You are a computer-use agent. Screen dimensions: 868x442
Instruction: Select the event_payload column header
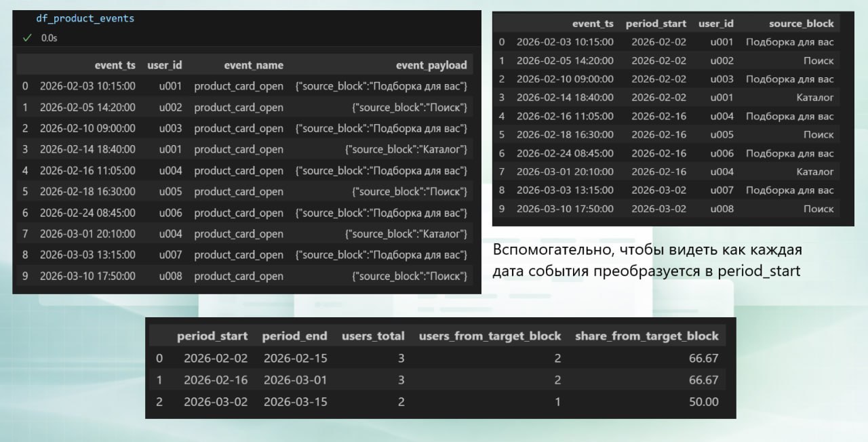(x=432, y=65)
